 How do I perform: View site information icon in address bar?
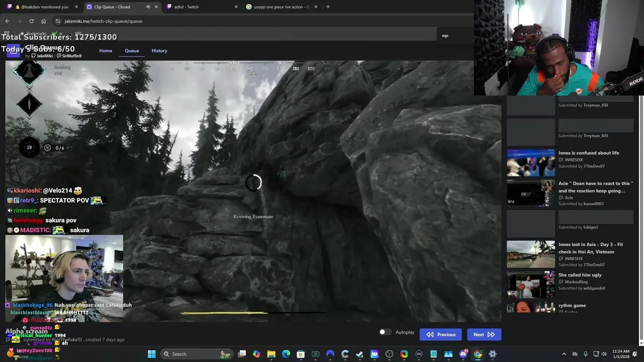(x=58, y=21)
